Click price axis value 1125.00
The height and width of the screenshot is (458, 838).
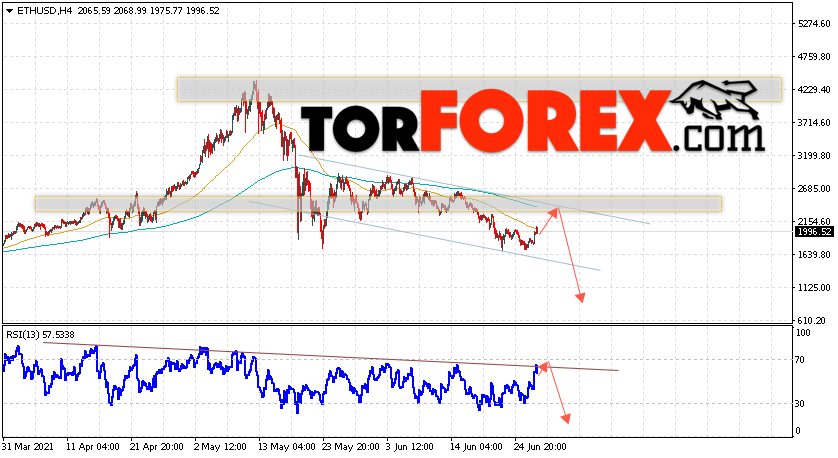point(814,288)
